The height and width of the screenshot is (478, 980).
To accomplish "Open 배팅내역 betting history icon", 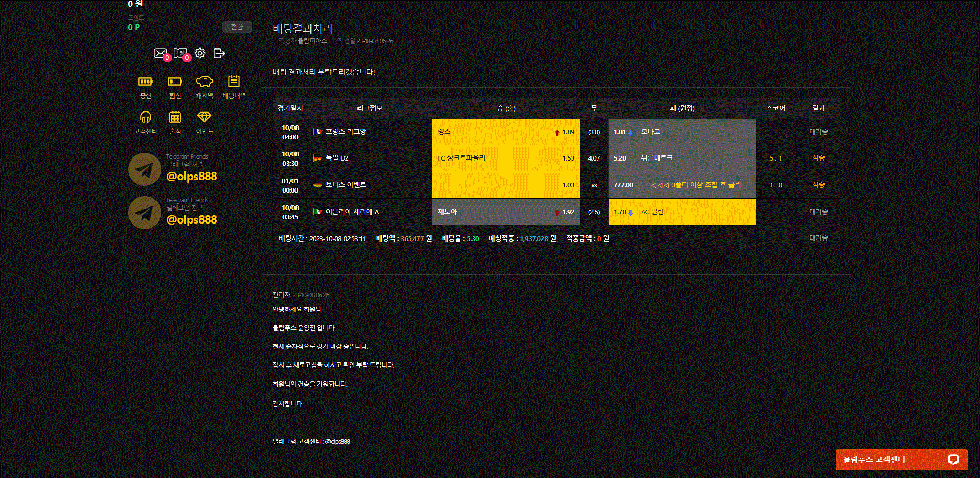I will point(234,82).
